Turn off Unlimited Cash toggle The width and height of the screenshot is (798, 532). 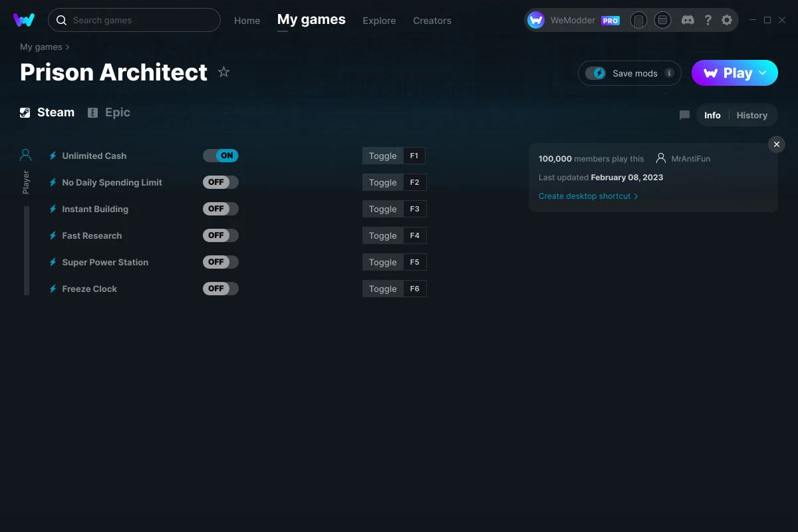coord(221,156)
